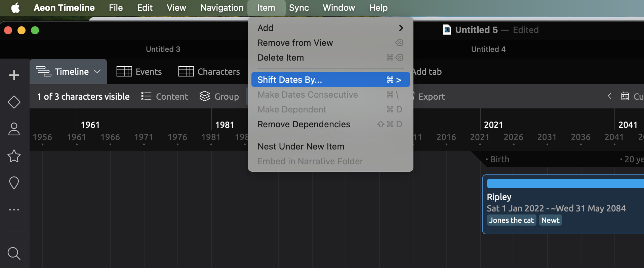This screenshot has width=644, height=268.
Task: Select the diamond event icon in sidebar
Action: [x=14, y=102]
